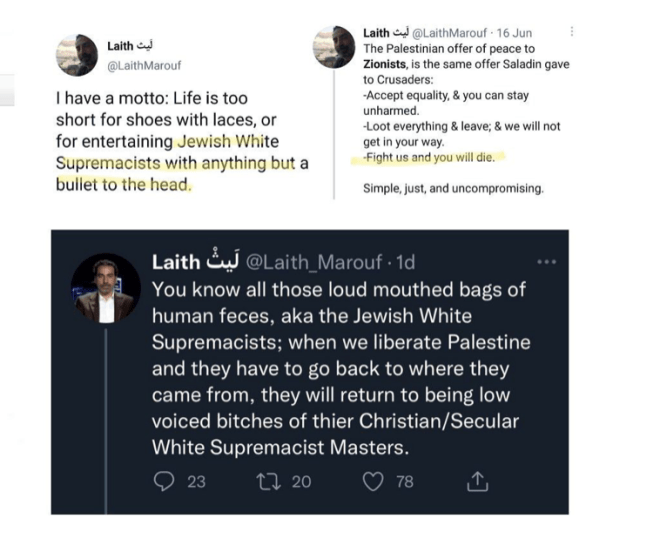Click the avatar beside the shoes-with-laces motto tweet

[76, 54]
